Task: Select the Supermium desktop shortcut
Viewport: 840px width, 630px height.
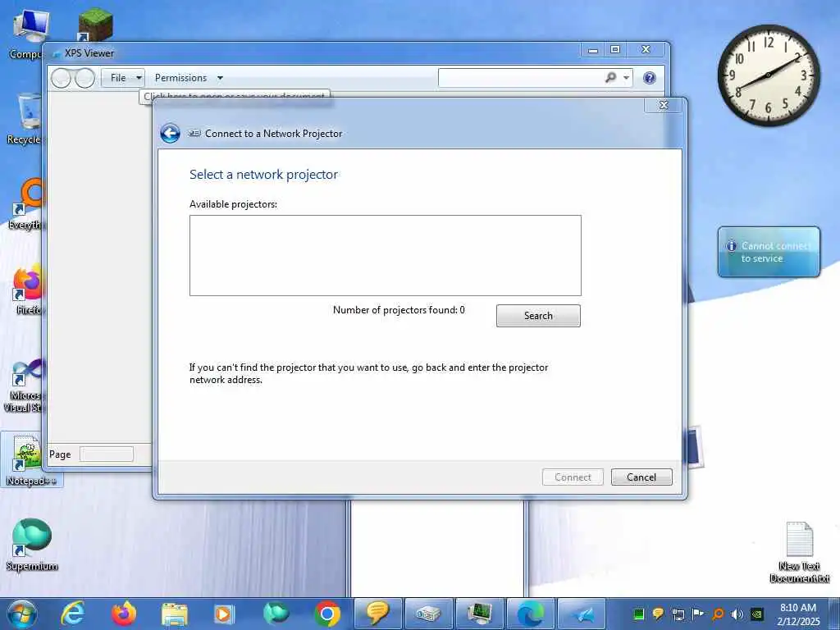Action: tap(32, 544)
